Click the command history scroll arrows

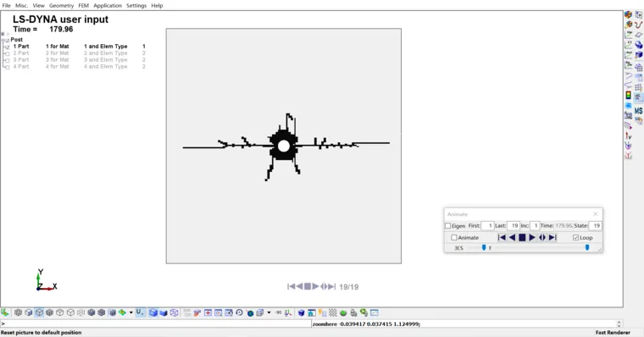619,323
